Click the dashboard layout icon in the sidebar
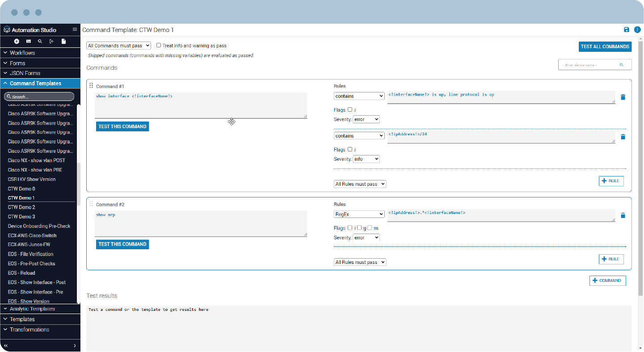The image size is (644, 352). tap(28, 41)
